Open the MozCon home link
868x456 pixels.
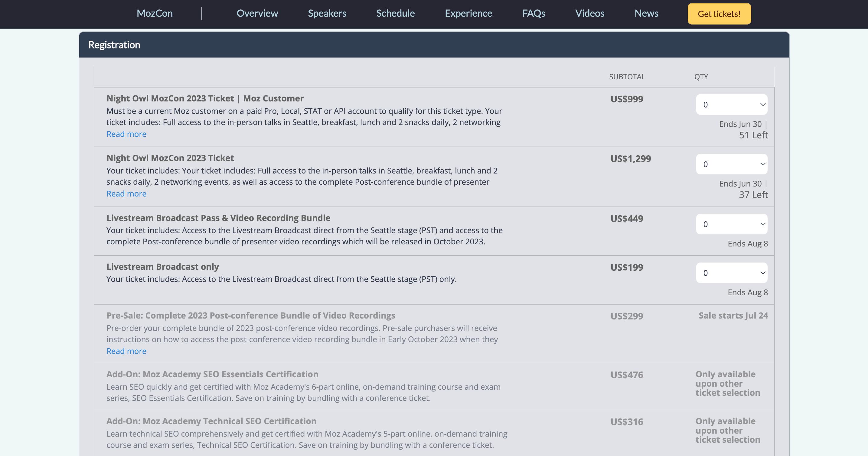(x=155, y=13)
